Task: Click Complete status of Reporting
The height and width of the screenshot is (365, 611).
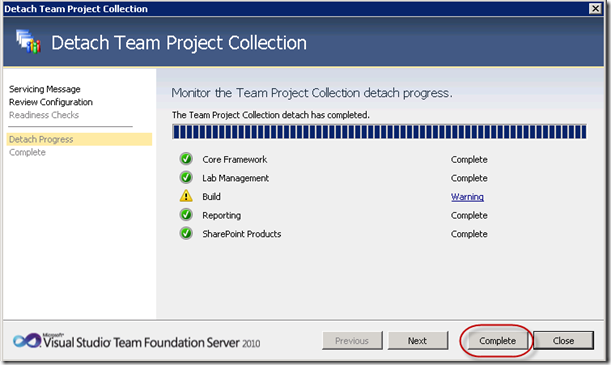Action: [x=469, y=215]
